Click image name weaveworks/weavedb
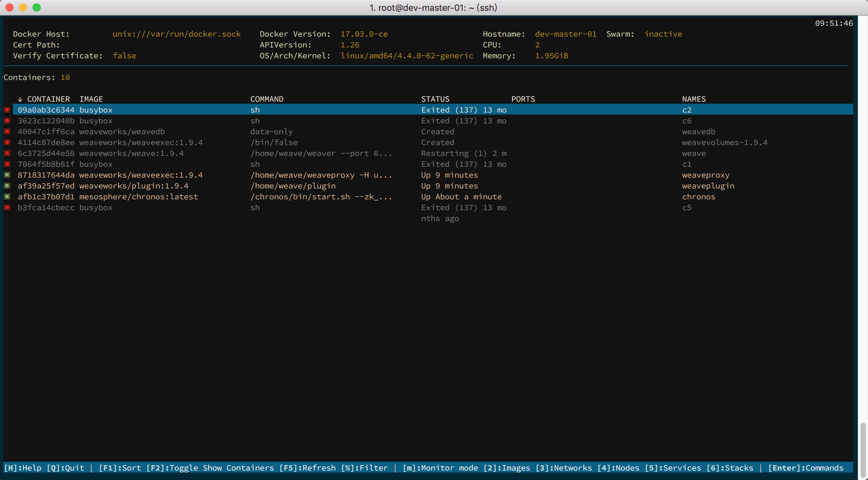 coord(122,132)
